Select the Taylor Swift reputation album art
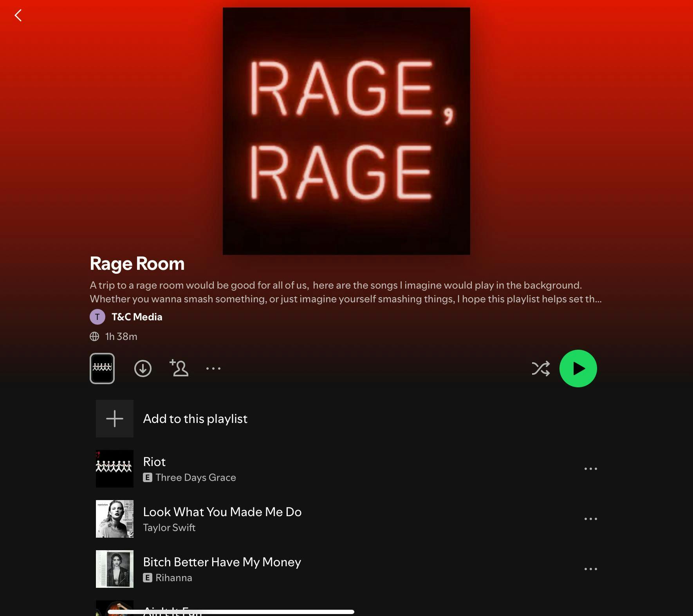This screenshot has height=616, width=693. tap(115, 519)
